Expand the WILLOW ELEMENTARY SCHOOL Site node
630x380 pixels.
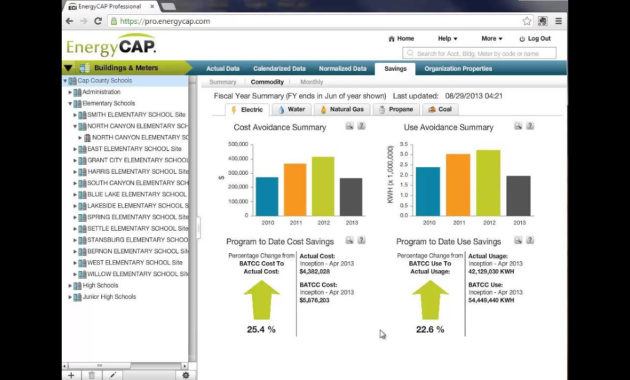[75, 274]
